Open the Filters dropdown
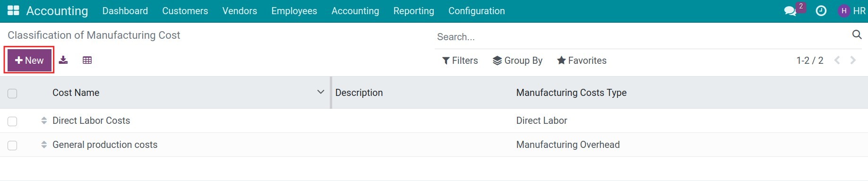 (x=460, y=60)
